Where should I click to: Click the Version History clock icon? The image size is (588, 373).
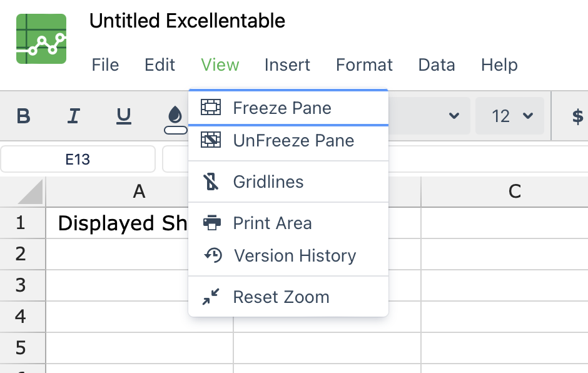(x=213, y=255)
